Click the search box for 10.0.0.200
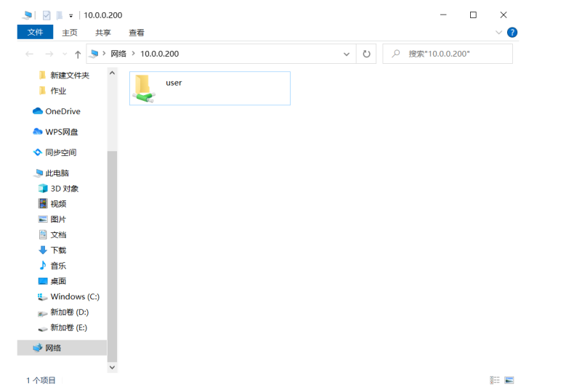The height and width of the screenshot is (392, 582). [x=448, y=54]
